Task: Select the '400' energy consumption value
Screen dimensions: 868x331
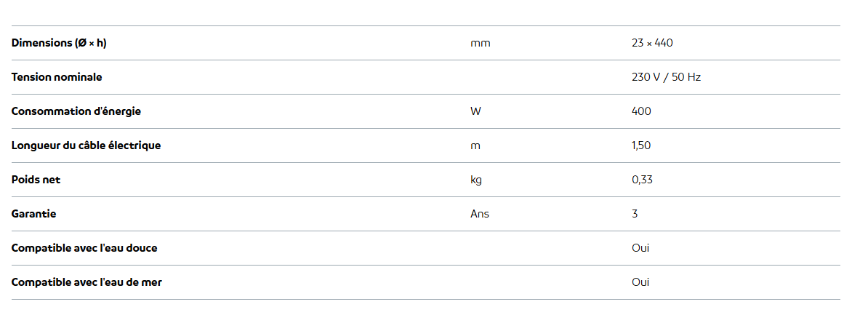Action: pos(641,111)
